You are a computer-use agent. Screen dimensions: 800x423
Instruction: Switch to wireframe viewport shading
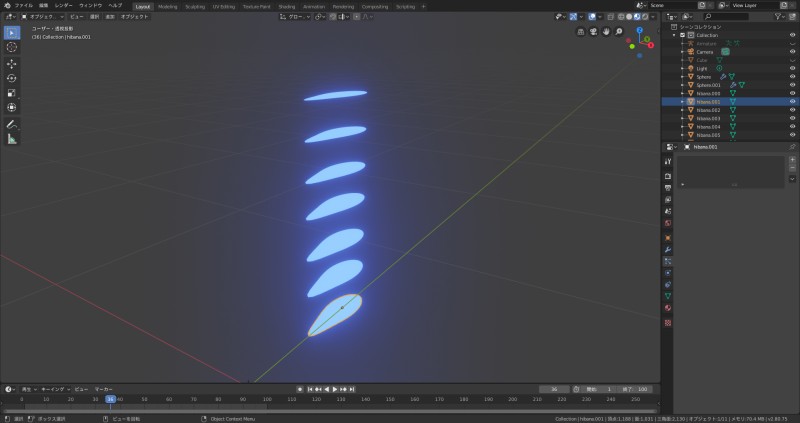621,17
